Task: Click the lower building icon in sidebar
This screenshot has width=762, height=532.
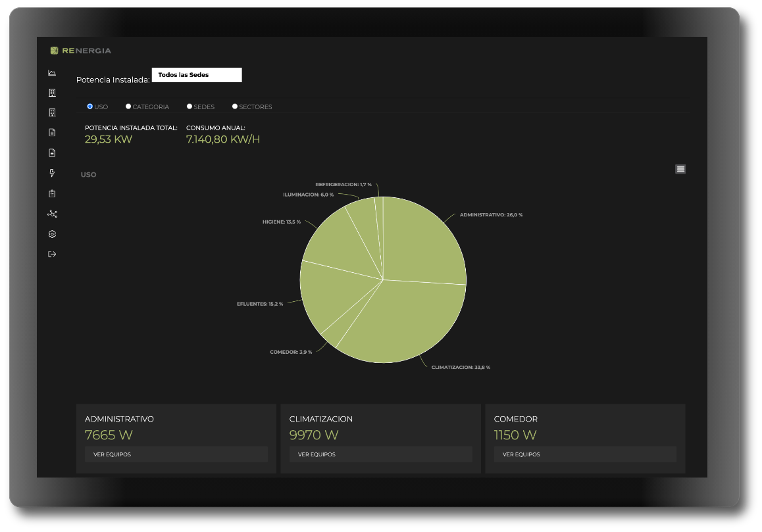Action: pyautogui.click(x=52, y=113)
